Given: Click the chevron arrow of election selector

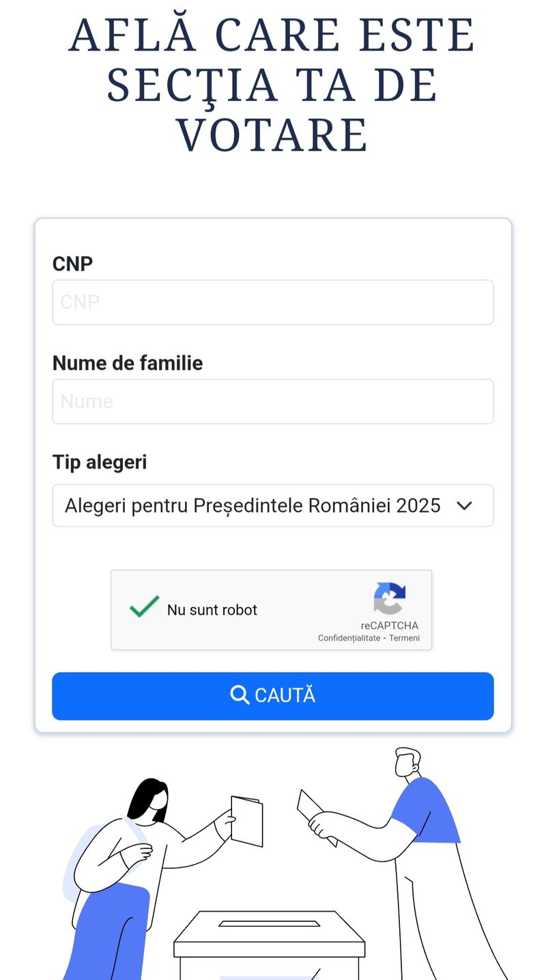Looking at the screenshot, I should click(x=464, y=505).
